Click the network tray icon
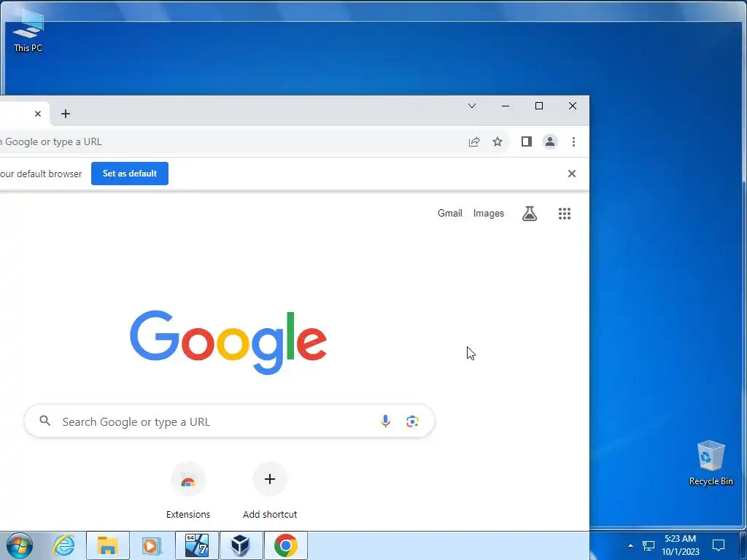The width and height of the screenshot is (747, 560). (x=648, y=545)
